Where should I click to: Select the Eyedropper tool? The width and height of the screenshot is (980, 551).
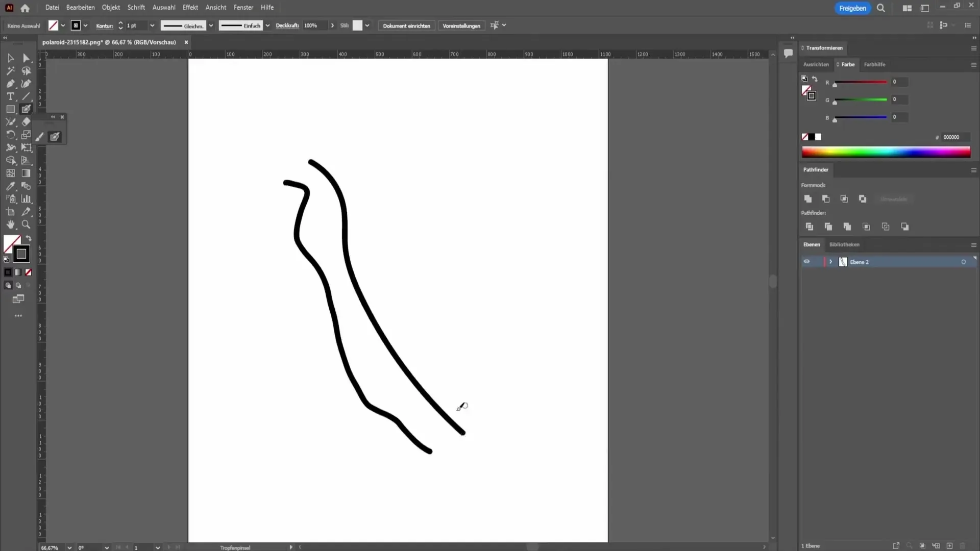pos(10,186)
